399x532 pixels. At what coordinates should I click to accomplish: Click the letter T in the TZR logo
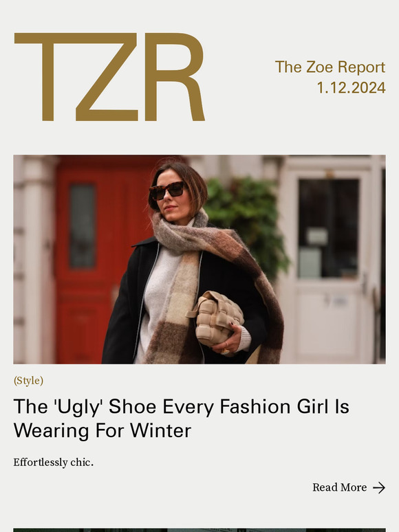click(47, 77)
